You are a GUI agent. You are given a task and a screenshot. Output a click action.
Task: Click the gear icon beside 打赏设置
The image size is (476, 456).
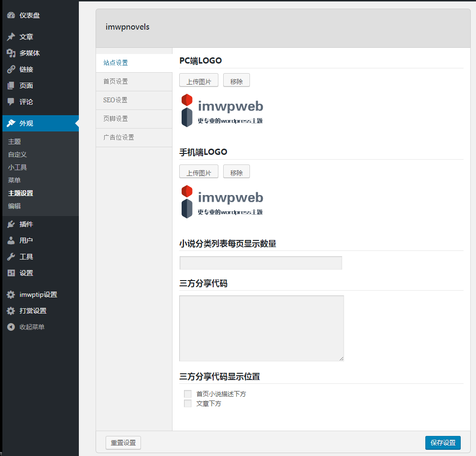pos(11,311)
